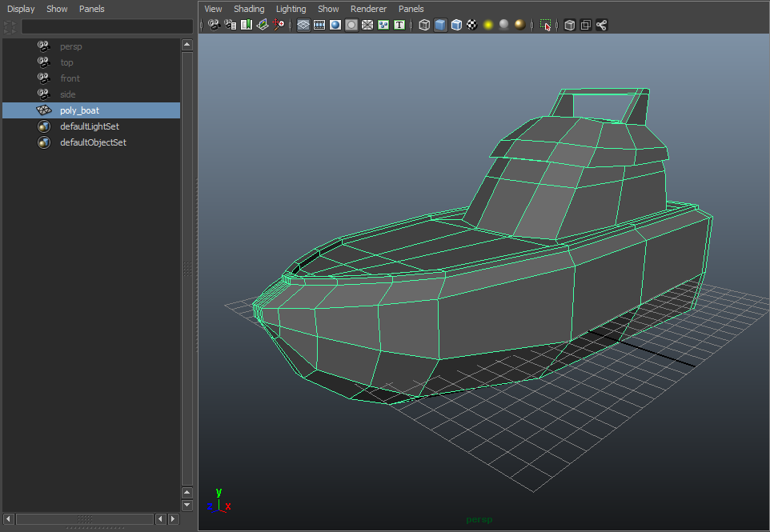Viewport: 770px width, 532px height.
Task: Open the Outliner Display menu
Action: 21,9
